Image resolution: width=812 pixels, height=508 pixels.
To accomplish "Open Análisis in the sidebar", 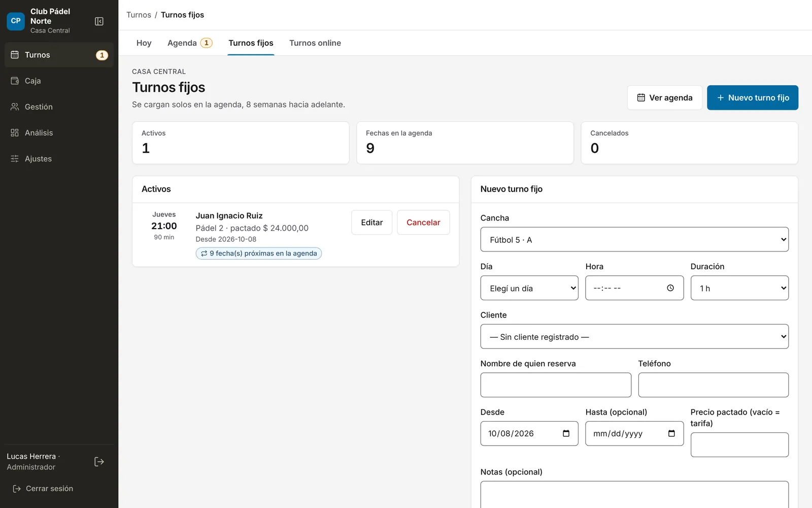I will pyautogui.click(x=59, y=133).
